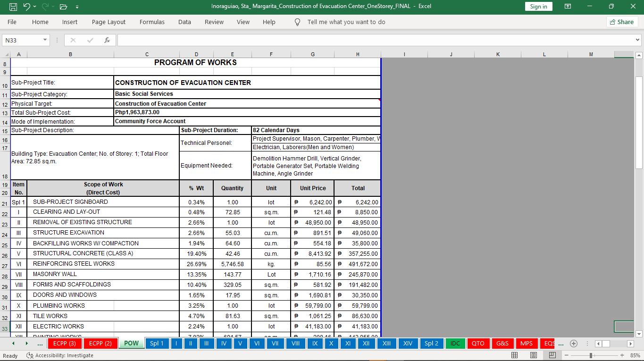Click the lightbulb Tell me icon
Image resolution: width=644 pixels, height=361 pixels.
(x=297, y=22)
